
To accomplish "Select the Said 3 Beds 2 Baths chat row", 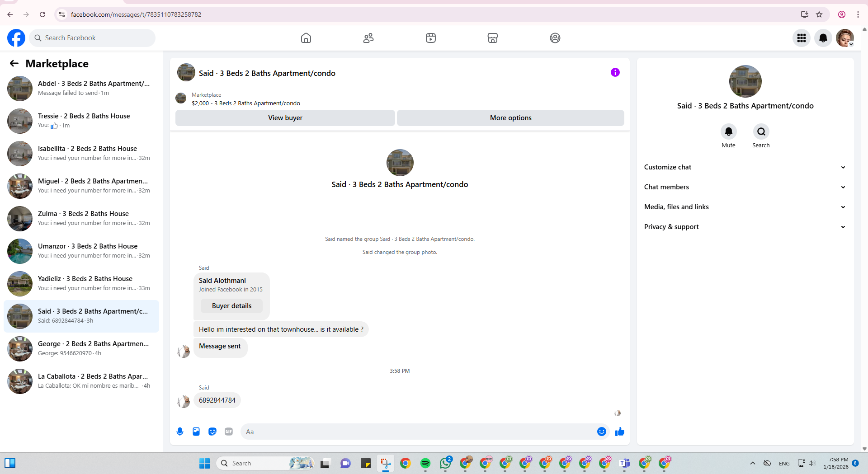I will [81, 316].
